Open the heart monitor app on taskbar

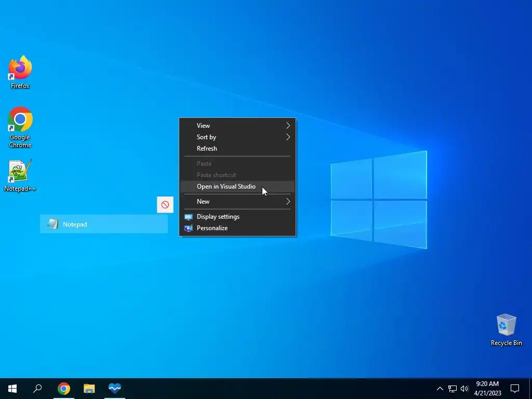click(115, 389)
